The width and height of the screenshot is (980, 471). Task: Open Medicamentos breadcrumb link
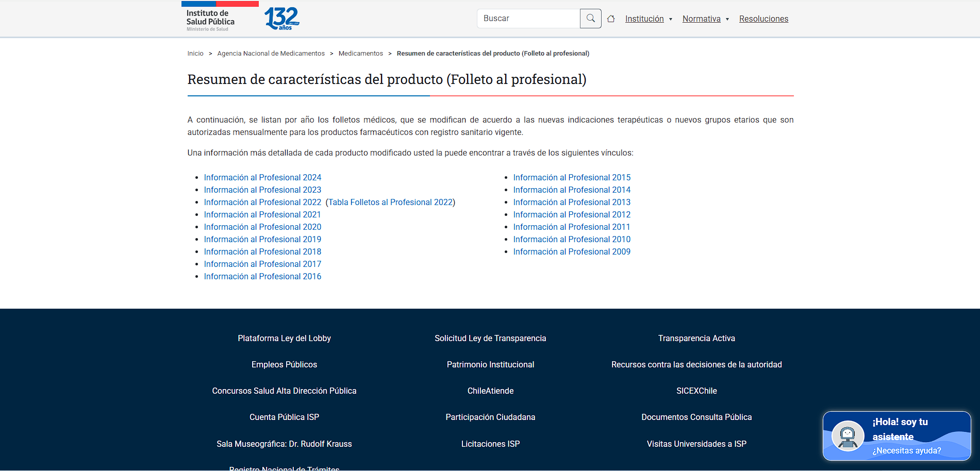point(360,54)
